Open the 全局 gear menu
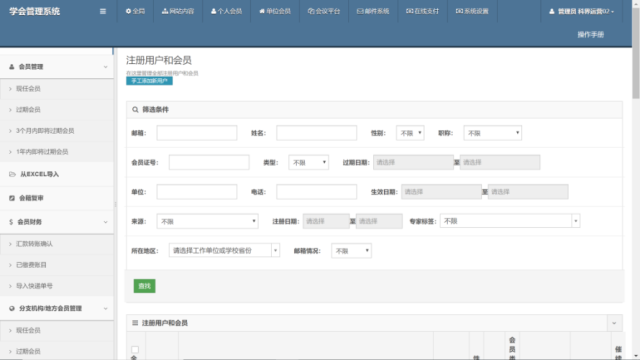Image resolution: width=640 pixels, height=360 pixels. point(135,11)
